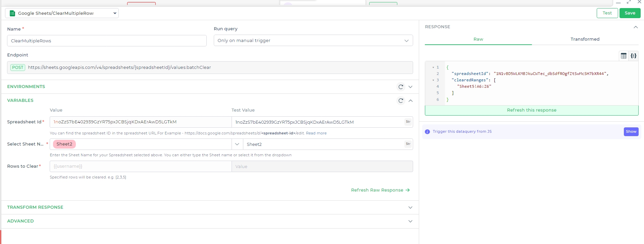Click the VARIABLES section heading
Screen dimensions: 644x244
pos(20,100)
